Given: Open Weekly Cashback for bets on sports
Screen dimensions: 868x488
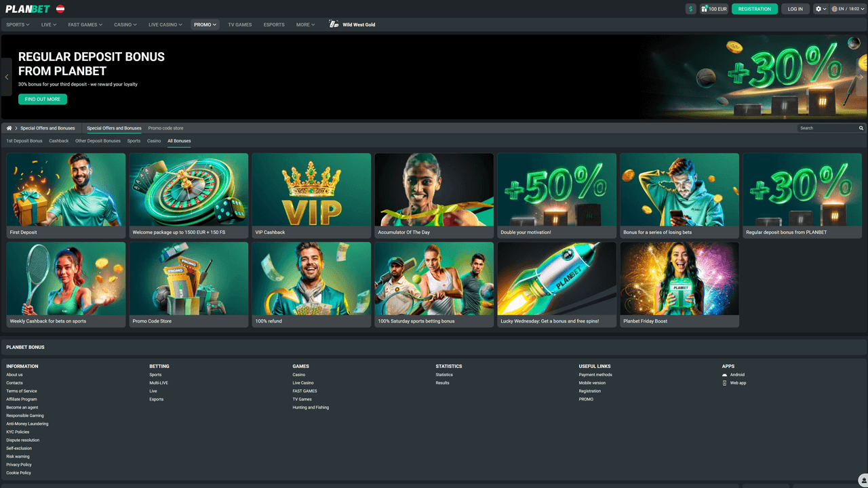Looking at the screenshot, I should point(66,285).
